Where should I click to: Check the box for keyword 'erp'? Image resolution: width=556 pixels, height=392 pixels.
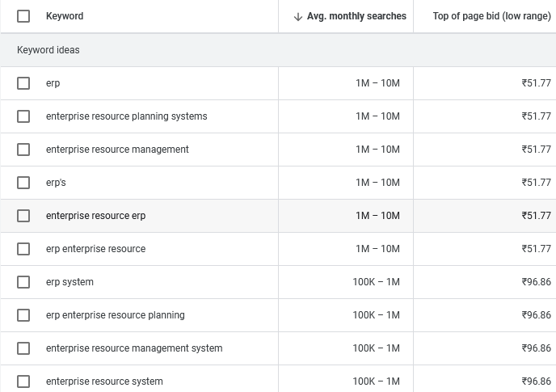click(x=23, y=83)
